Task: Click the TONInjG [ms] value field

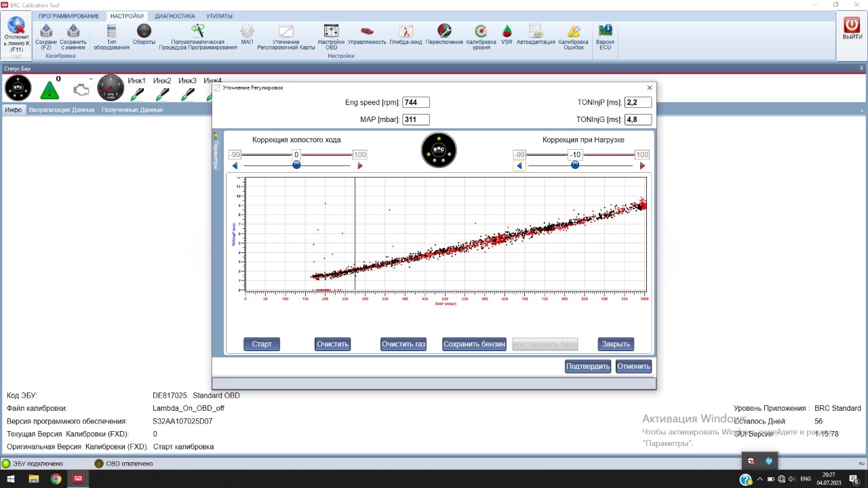Action: (638, 119)
